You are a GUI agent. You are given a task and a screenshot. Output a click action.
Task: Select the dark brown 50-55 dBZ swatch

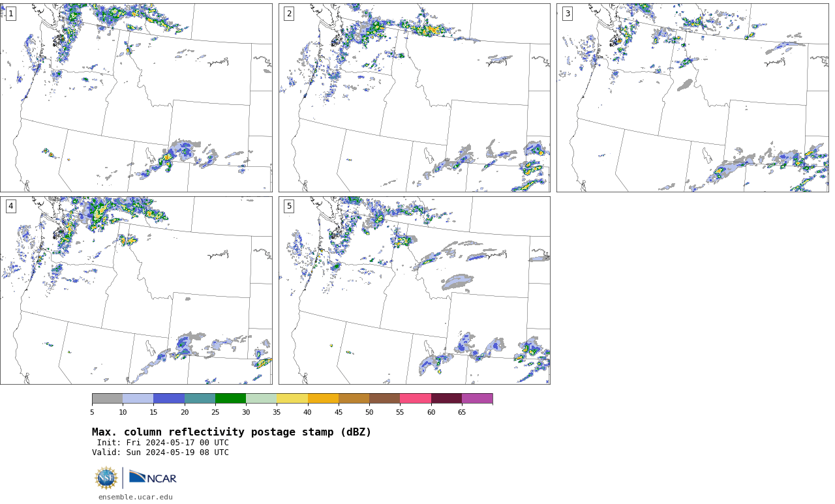point(384,398)
